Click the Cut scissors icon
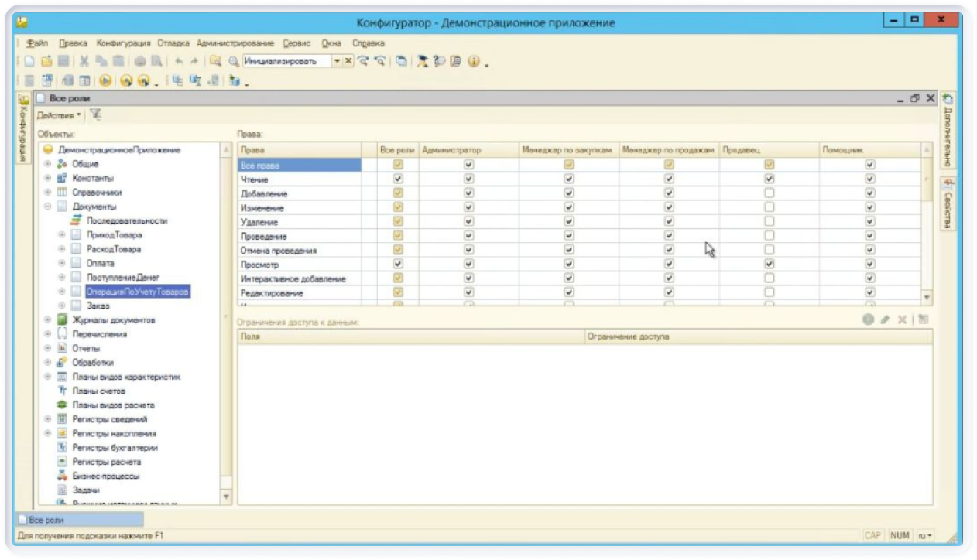977x560 pixels. [x=84, y=61]
